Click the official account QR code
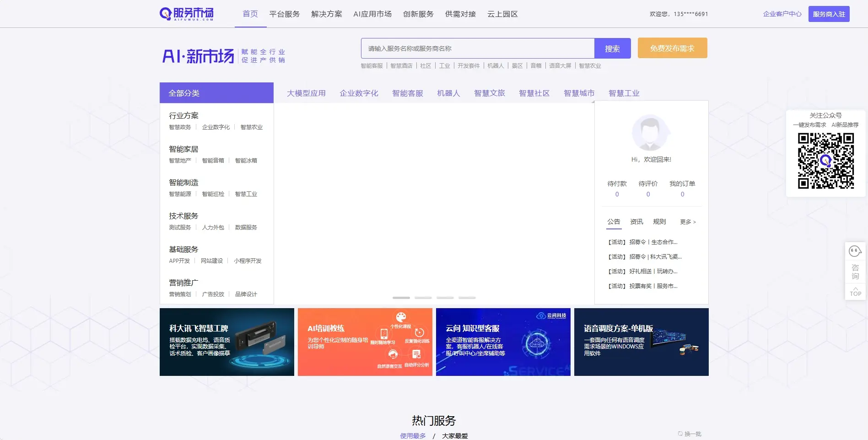The height and width of the screenshot is (440, 868). pos(825,161)
